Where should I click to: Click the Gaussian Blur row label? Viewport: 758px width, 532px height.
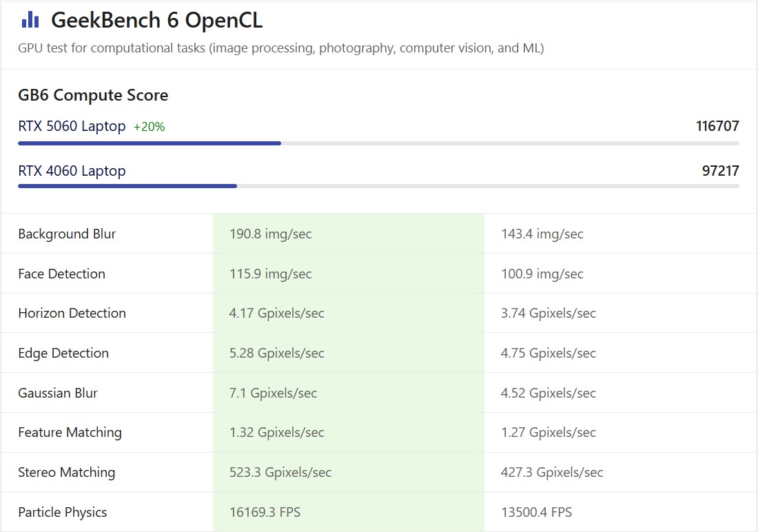tap(57, 393)
